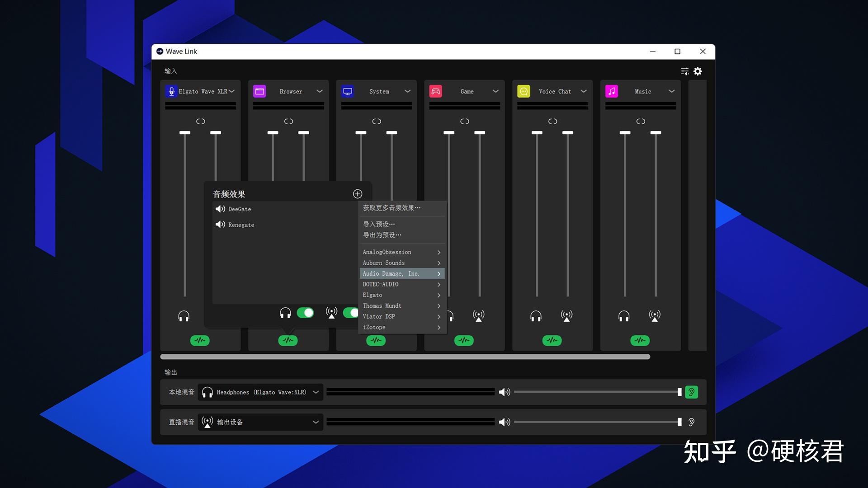The height and width of the screenshot is (488, 868).
Task: Click the Browser channel icon
Action: pyautogui.click(x=259, y=91)
